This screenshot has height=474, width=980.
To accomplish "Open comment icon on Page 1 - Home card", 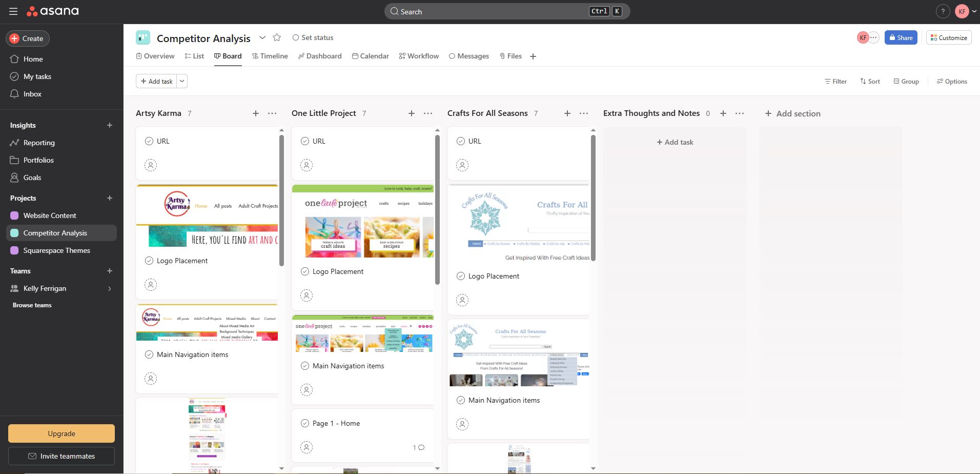I will coord(421,447).
